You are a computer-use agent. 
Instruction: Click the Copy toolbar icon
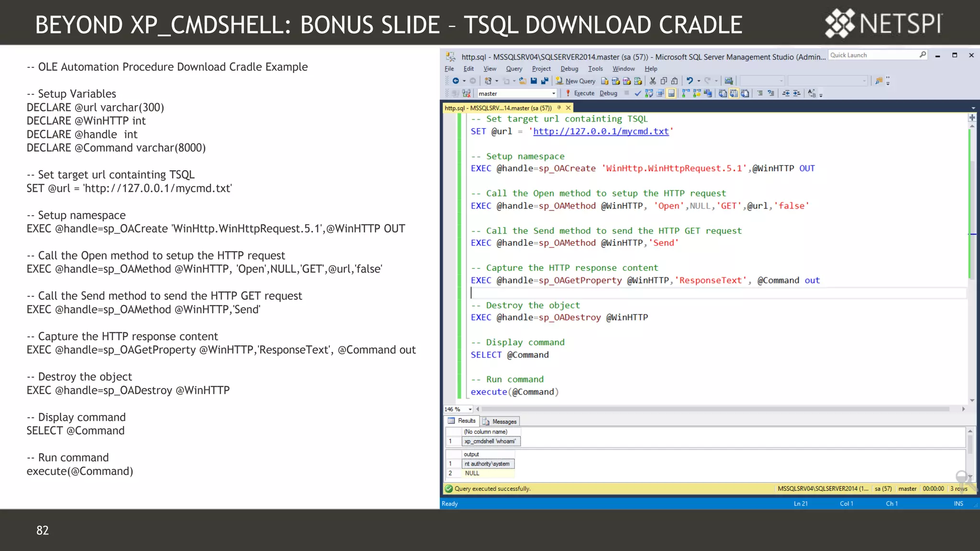tap(664, 81)
